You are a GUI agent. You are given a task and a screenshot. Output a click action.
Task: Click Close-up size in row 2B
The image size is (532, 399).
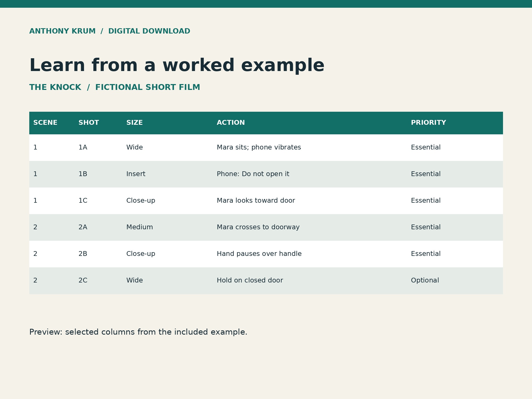[x=140, y=254]
